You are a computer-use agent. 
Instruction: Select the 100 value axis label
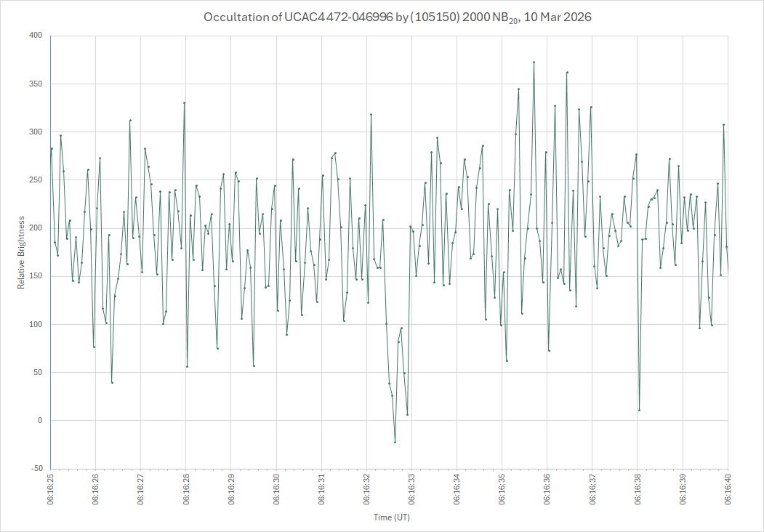point(36,325)
